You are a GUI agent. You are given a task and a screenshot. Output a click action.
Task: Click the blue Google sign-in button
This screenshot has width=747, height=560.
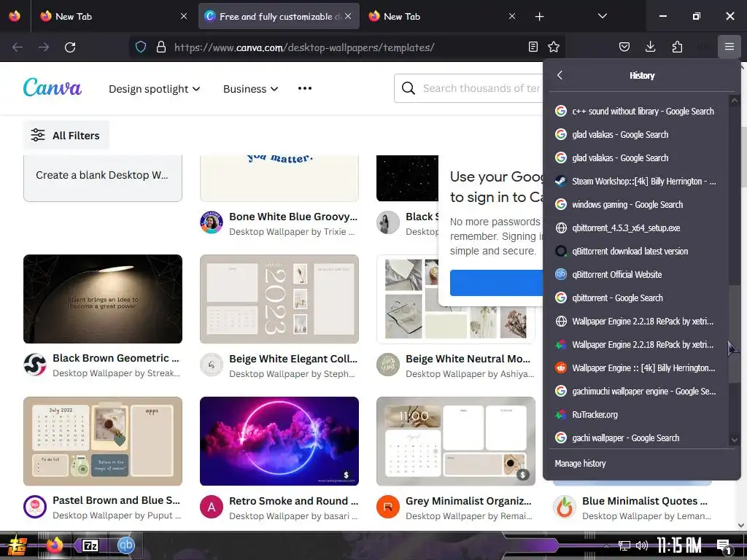496,283
